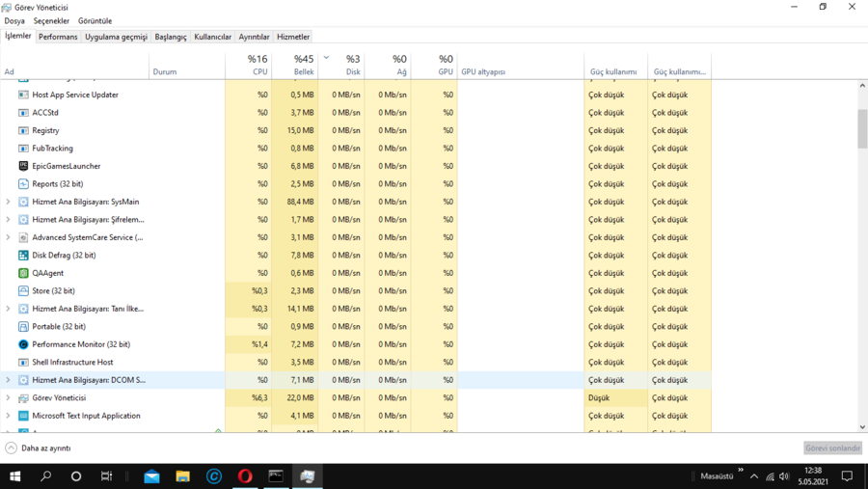Screen dimensions: 868x489
Task: Click the Performance Monitor process icon
Action: 23,344
